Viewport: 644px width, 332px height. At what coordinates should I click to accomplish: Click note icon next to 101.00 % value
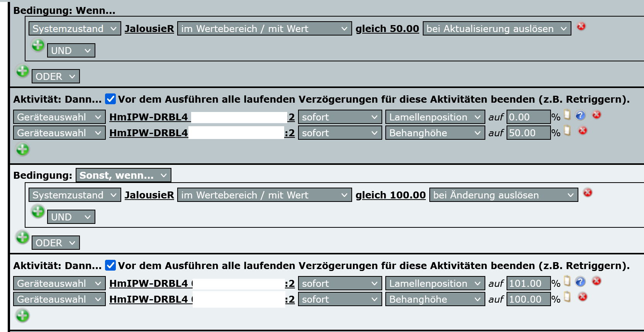[567, 281]
